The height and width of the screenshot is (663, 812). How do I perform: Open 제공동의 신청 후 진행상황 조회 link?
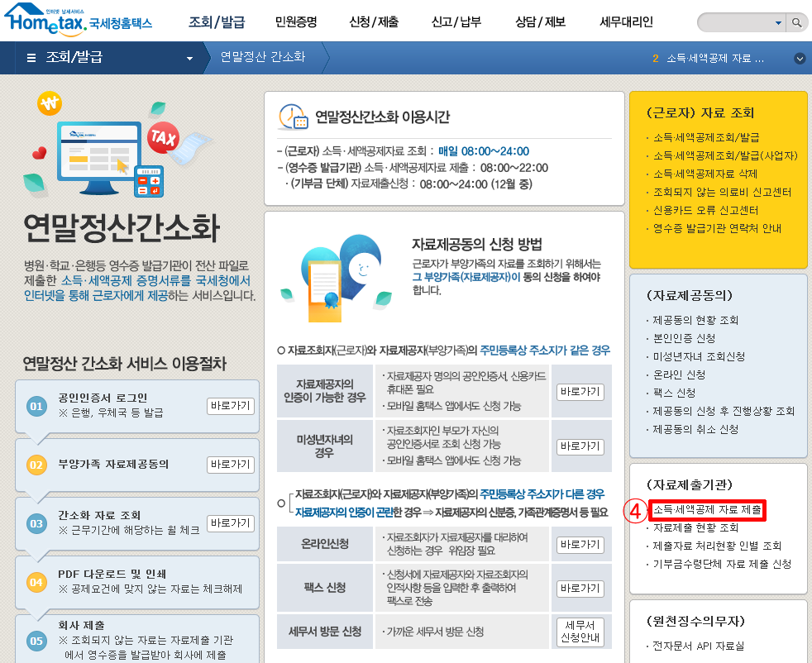[x=724, y=411]
